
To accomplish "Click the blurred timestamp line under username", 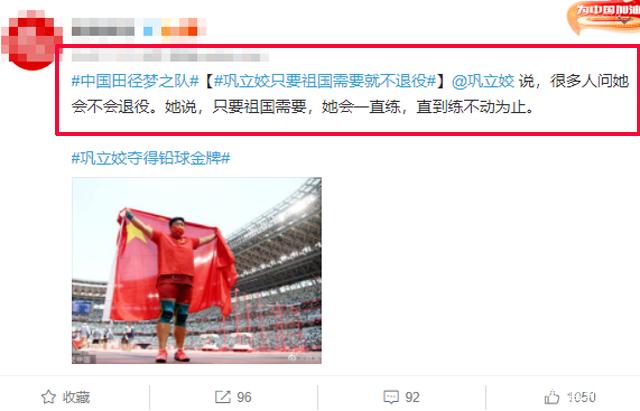I will 170,56.
